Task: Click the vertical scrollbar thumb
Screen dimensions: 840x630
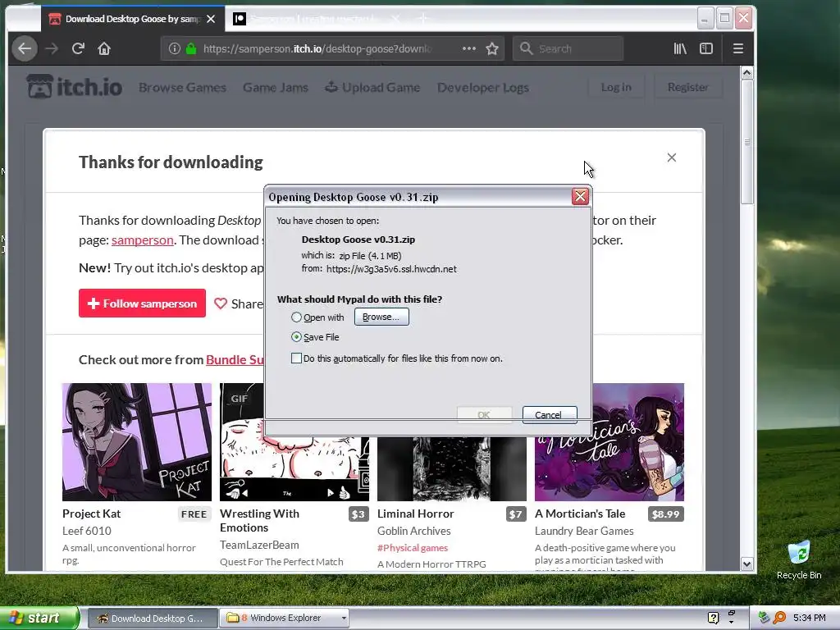Action: coord(746,143)
